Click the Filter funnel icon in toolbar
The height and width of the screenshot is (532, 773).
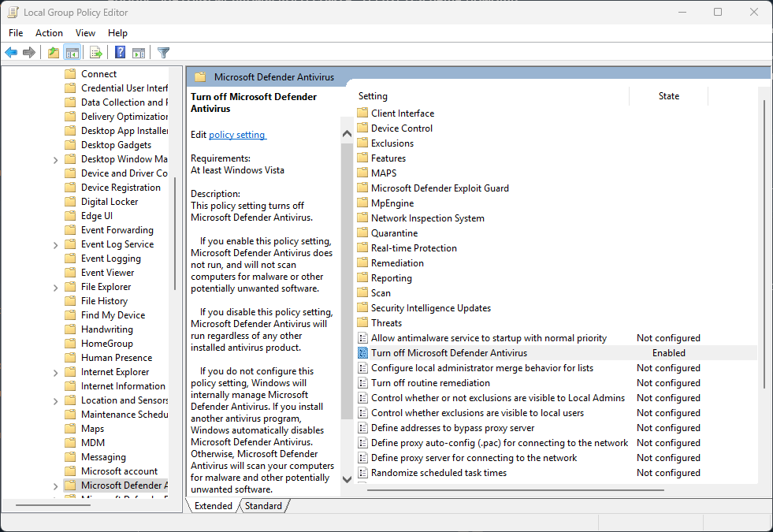click(x=163, y=52)
